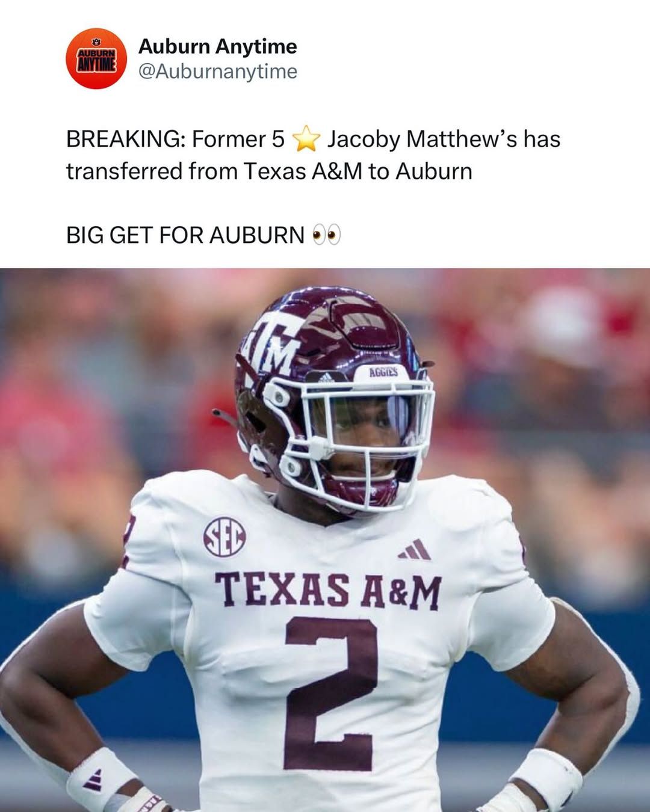Click the large jersey number 2
Screen dimensions: 650x812
coord(331,693)
